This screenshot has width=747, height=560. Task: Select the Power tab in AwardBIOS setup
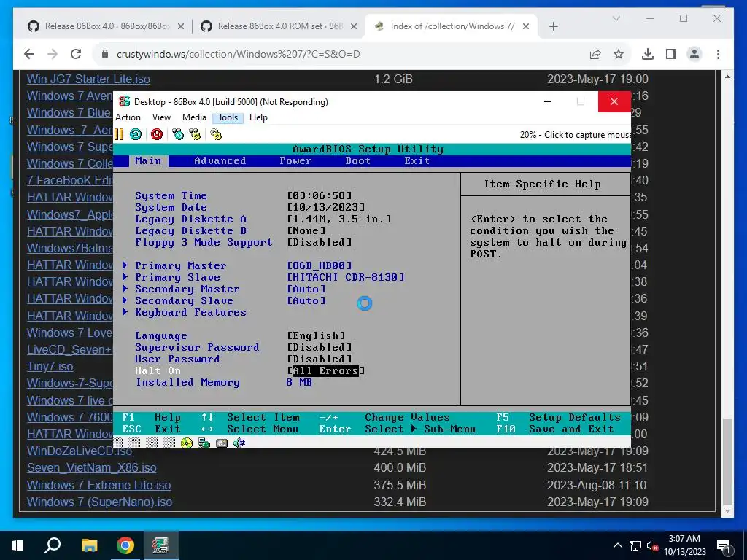[295, 160]
